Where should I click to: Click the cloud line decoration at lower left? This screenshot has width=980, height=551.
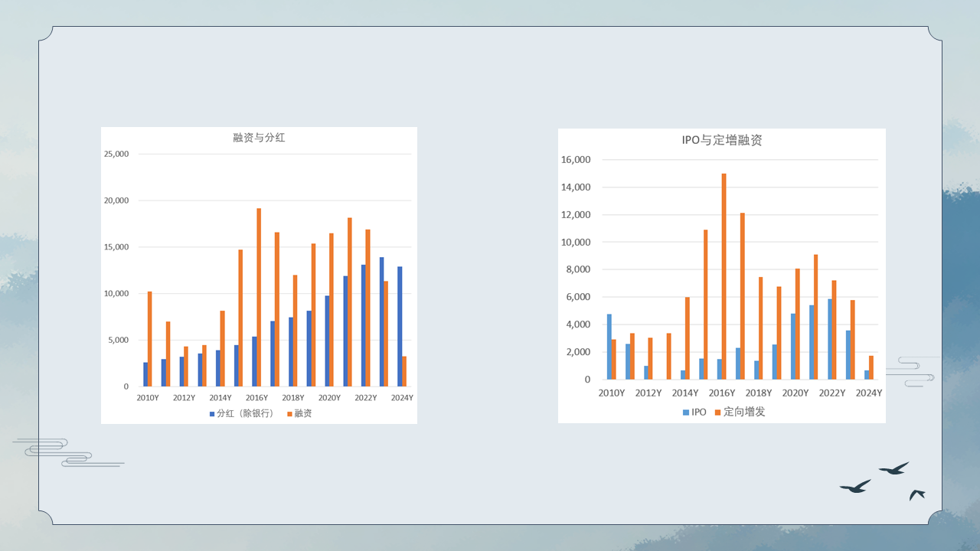[x=65, y=453]
